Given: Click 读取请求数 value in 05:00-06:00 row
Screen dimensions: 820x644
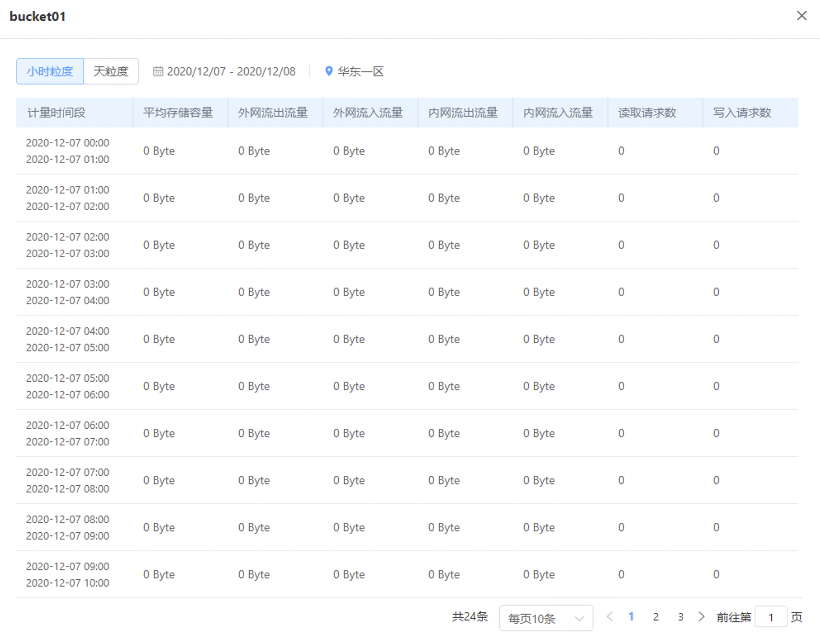Looking at the screenshot, I should tap(621, 386).
